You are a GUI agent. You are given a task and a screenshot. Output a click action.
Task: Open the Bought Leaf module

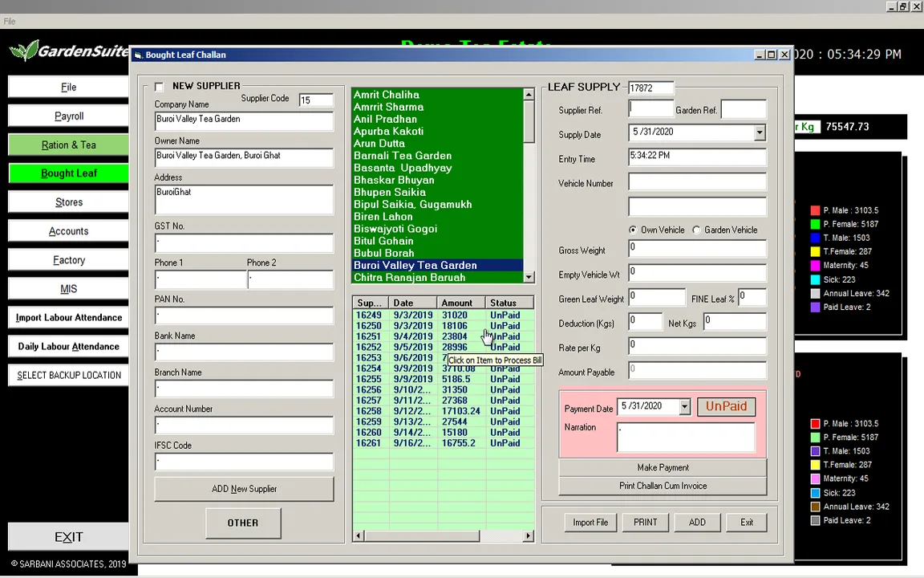68,173
